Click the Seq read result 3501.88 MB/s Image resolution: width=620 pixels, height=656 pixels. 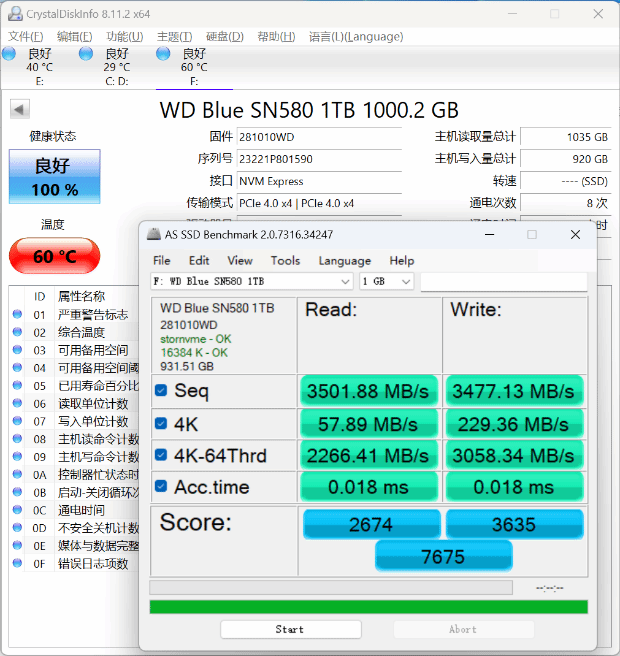[x=368, y=391]
